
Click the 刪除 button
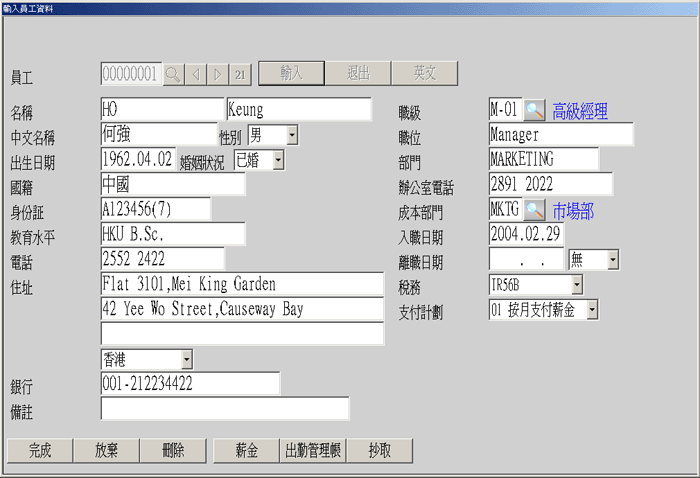173,450
